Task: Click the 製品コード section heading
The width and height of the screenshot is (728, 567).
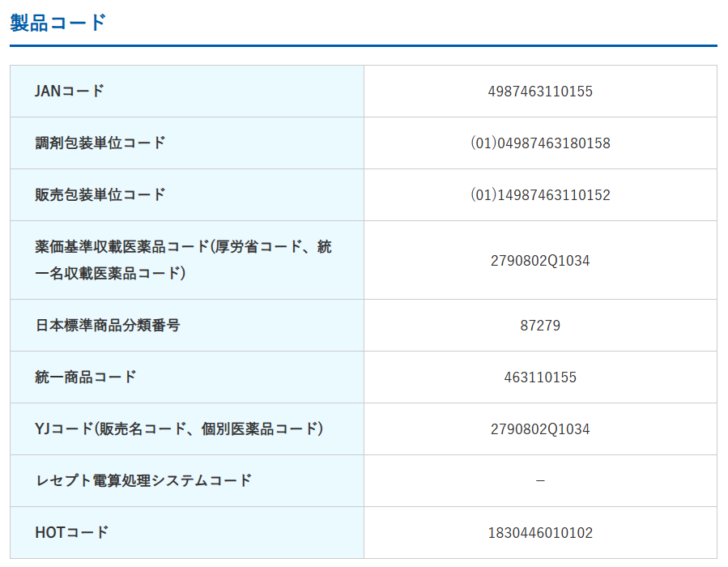Action: pos(58,23)
